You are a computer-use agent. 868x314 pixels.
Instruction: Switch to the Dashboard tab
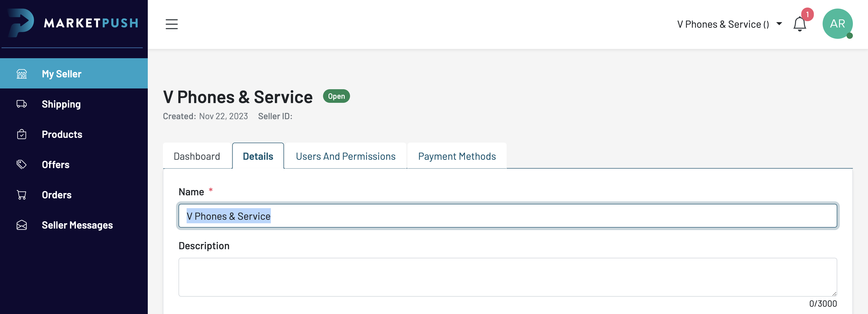(x=197, y=156)
